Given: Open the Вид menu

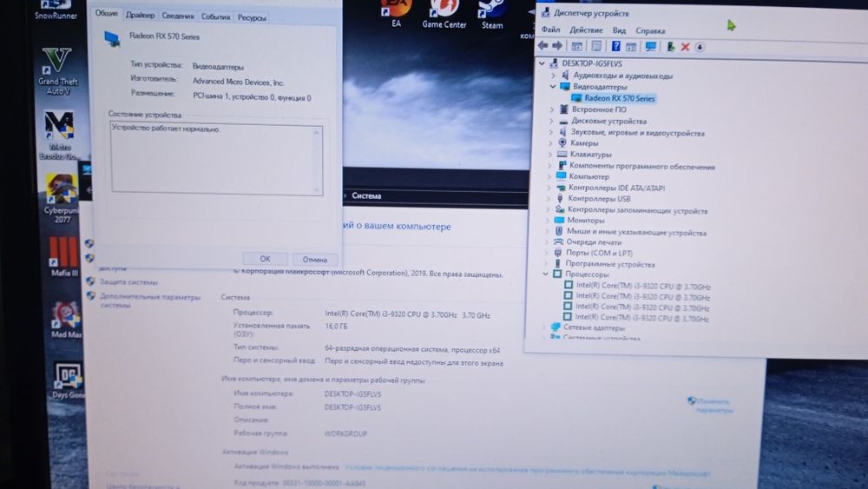Looking at the screenshot, I should [x=619, y=30].
